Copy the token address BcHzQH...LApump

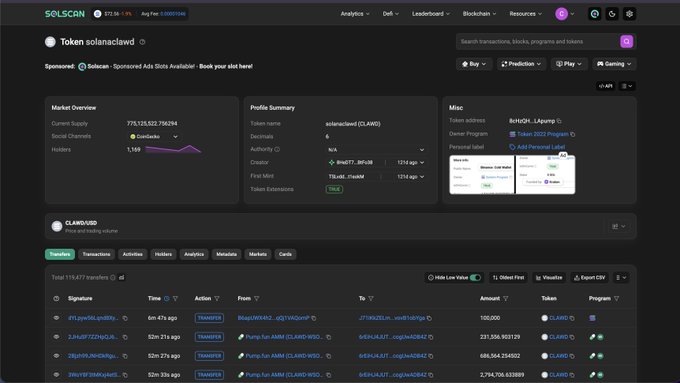point(559,121)
